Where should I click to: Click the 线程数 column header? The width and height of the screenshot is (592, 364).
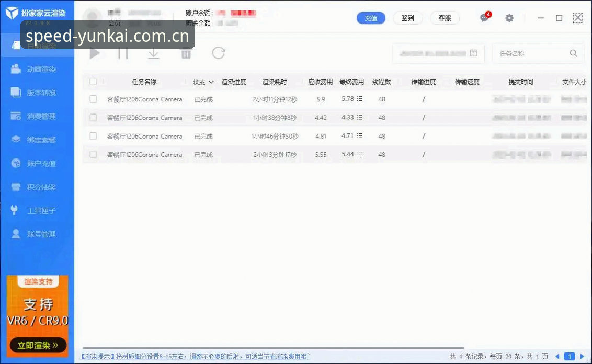(x=382, y=82)
